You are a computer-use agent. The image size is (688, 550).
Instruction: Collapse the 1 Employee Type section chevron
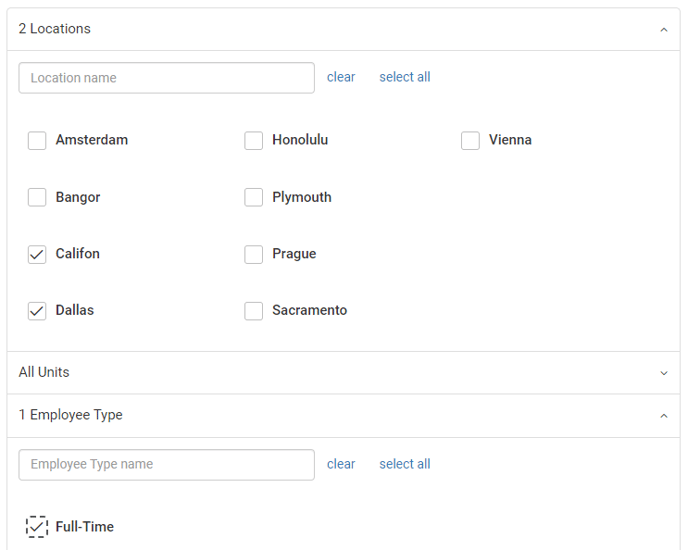coord(663,416)
